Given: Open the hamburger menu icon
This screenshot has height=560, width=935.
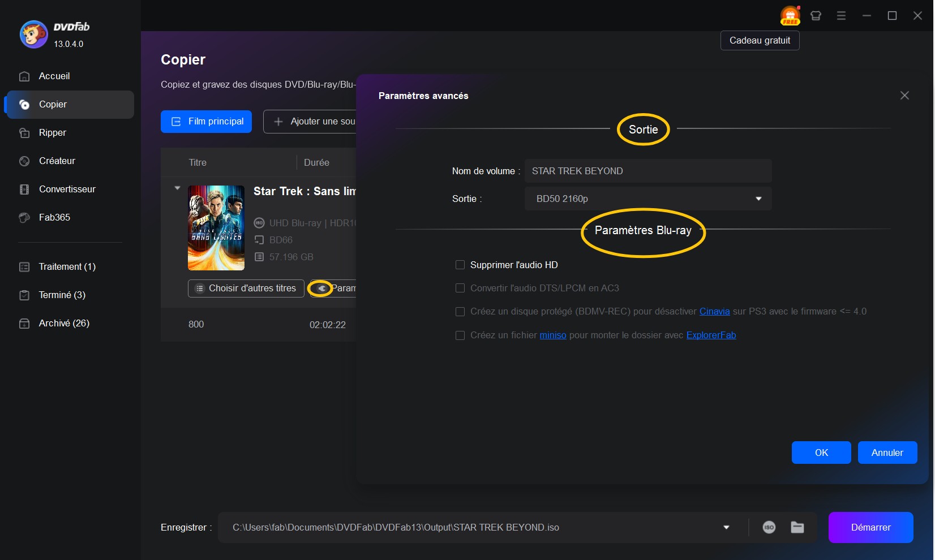Looking at the screenshot, I should 841,16.
